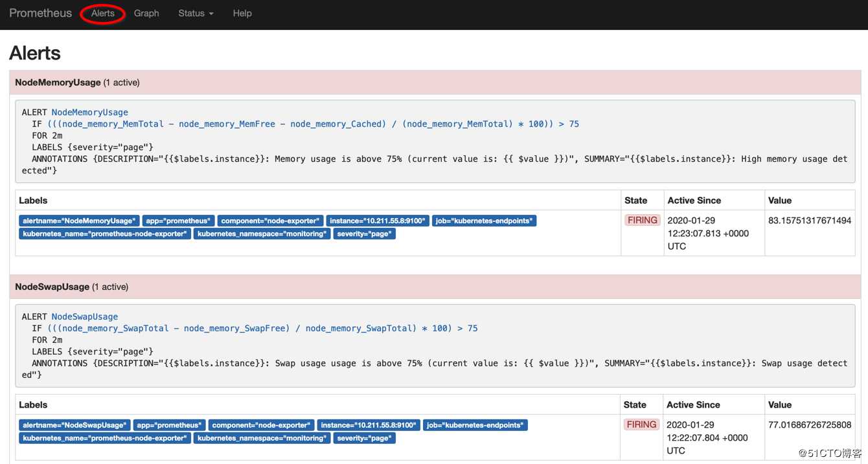Collapse the NodeMemoryUsage alert header
Viewport: 868px width, 464px height.
tap(435, 82)
